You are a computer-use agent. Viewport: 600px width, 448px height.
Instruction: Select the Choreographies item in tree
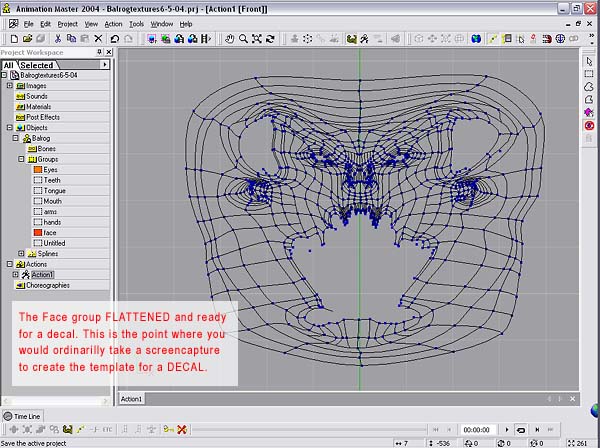47,285
